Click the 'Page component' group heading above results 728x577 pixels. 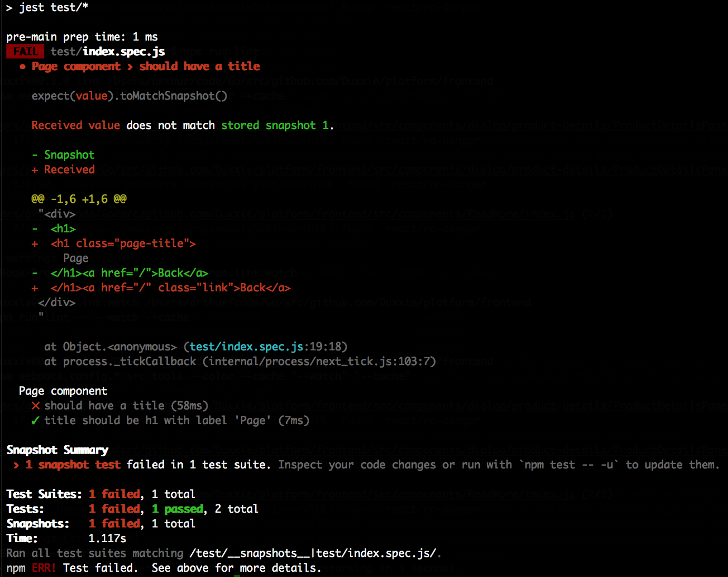tap(63, 391)
